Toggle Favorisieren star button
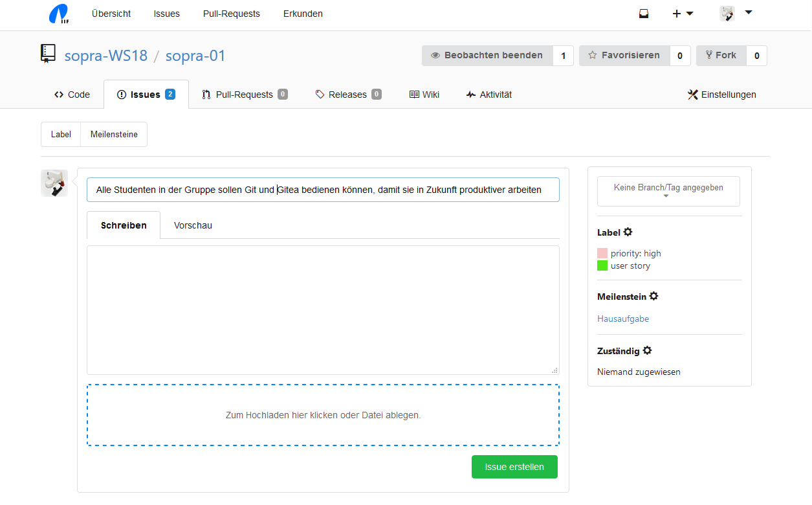This screenshot has width=812, height=505. (624, 56)
